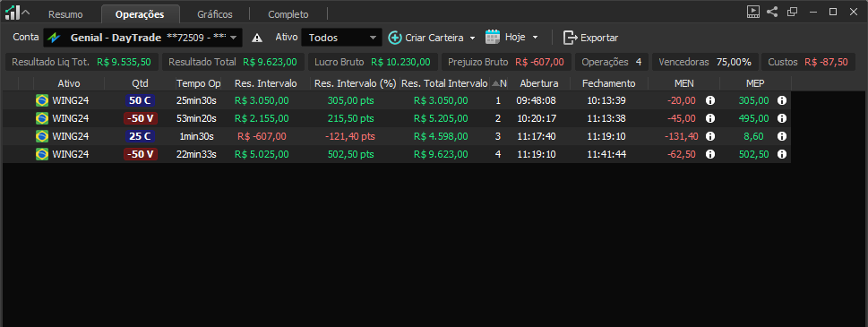Click the -50 V badge in the 53min20s row
The image size is (868, 327).
[141, 118]
